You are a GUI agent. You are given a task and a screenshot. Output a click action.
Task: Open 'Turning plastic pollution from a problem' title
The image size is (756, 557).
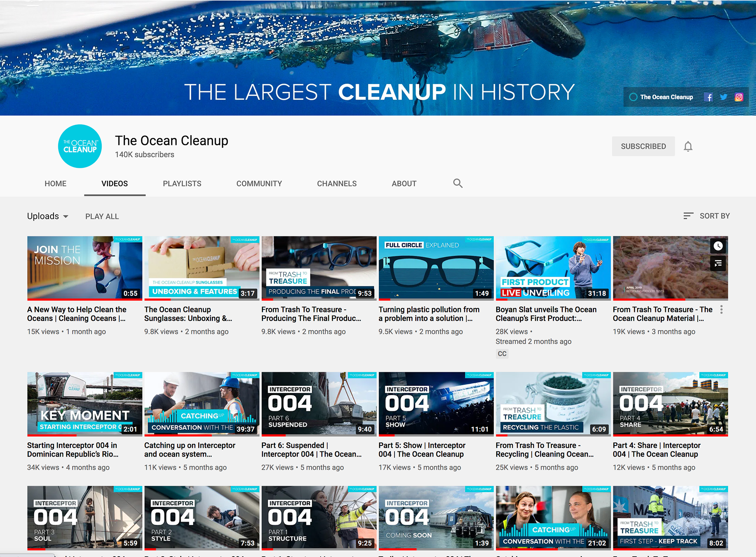(x=429, y=314)
